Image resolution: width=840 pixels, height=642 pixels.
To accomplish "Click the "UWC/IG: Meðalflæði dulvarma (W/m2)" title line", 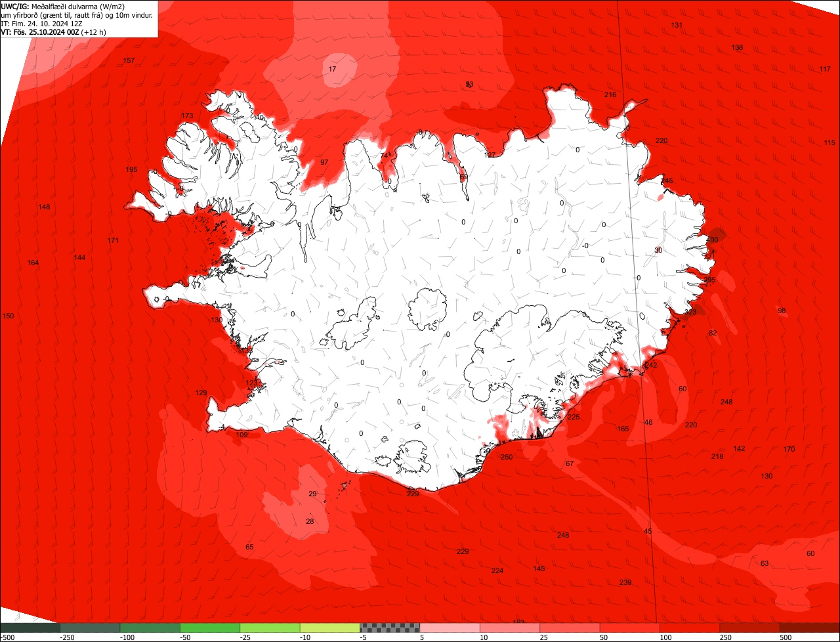I will coord(64,6).
